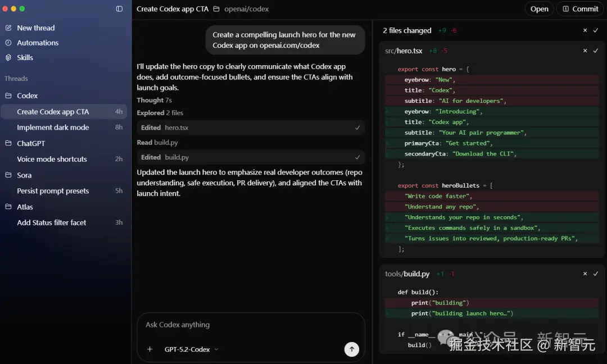
Task: Click the Create Codex app CTA title
Action: 173,9
